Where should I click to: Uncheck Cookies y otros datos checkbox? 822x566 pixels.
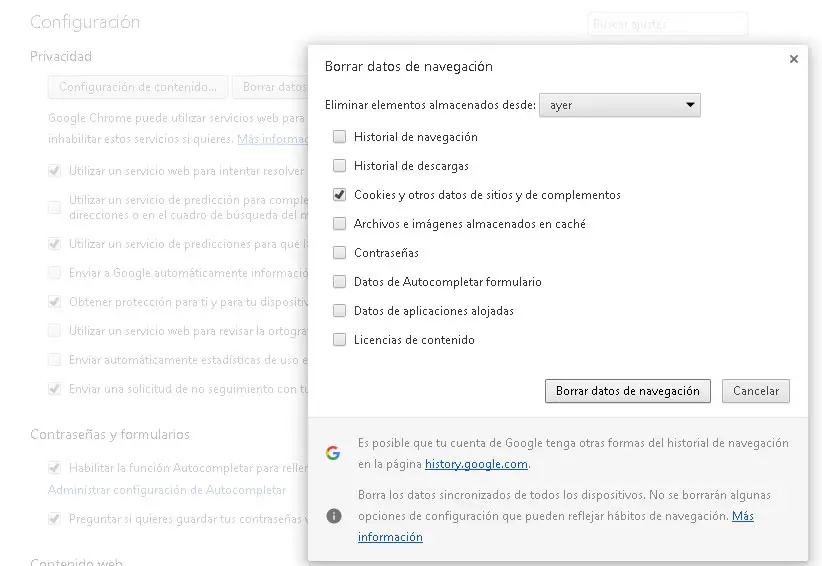[x=340, y=195]
